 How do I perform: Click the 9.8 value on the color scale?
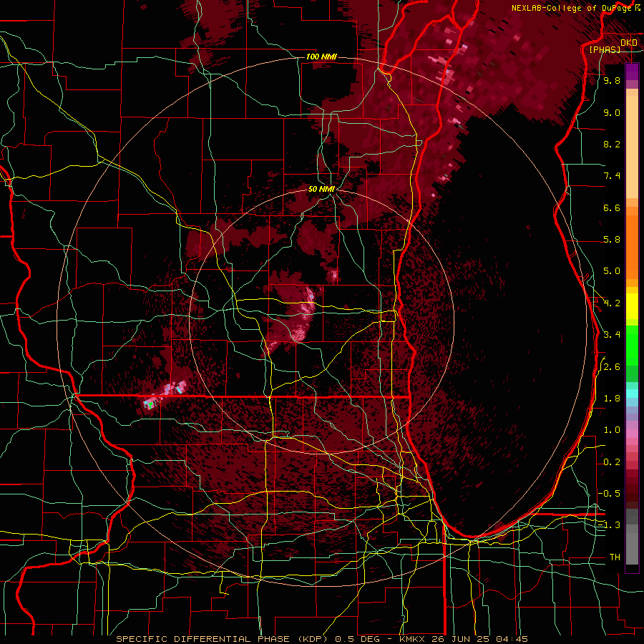click(612, 80)
